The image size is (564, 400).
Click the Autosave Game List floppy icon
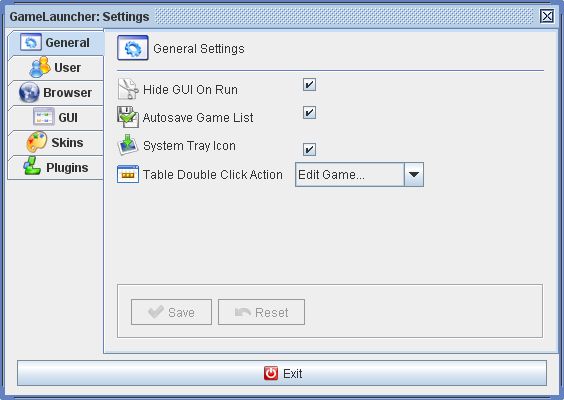coord(128,117)
